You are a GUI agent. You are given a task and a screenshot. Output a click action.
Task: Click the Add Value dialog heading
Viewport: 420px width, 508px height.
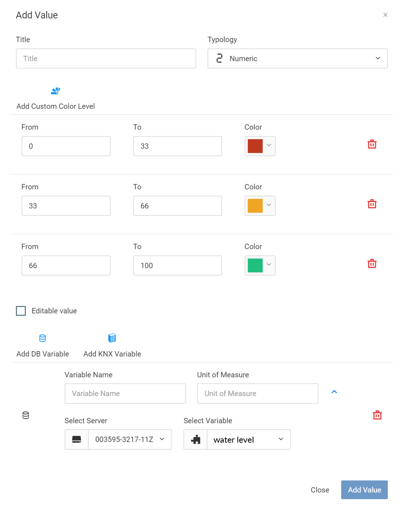[37, 15]
